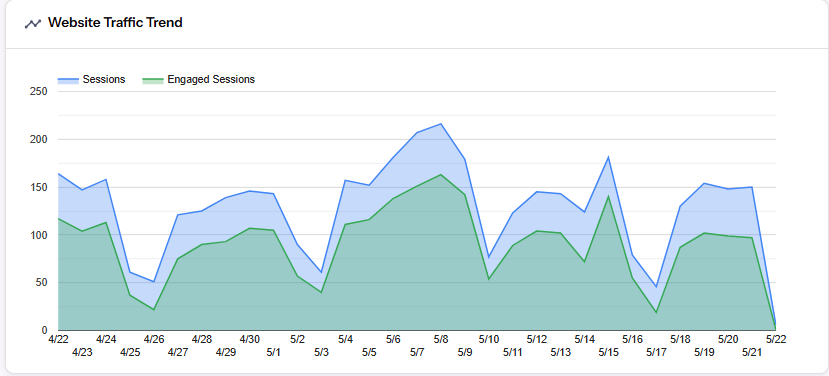
Task: Click the 5/16 date label
Action: point(632,340)
